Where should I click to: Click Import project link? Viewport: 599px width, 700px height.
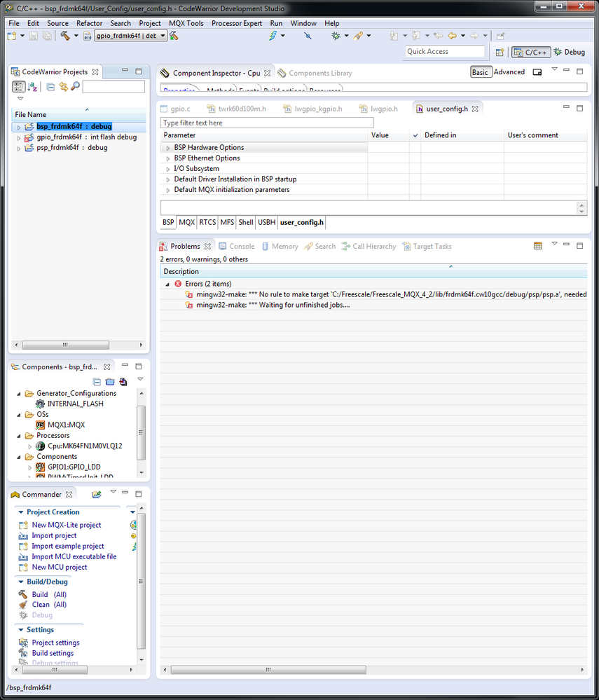(x=54, y=536)
